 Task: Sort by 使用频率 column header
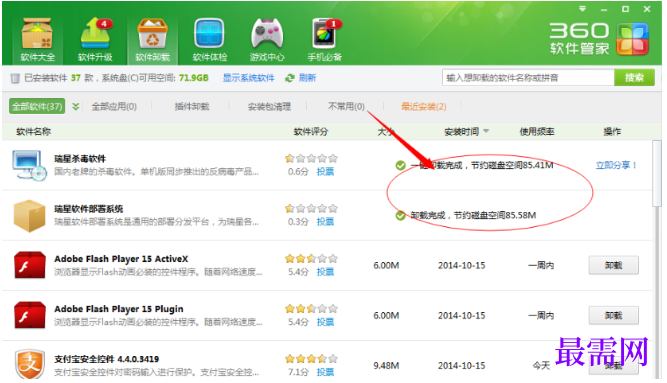[537, 131]
